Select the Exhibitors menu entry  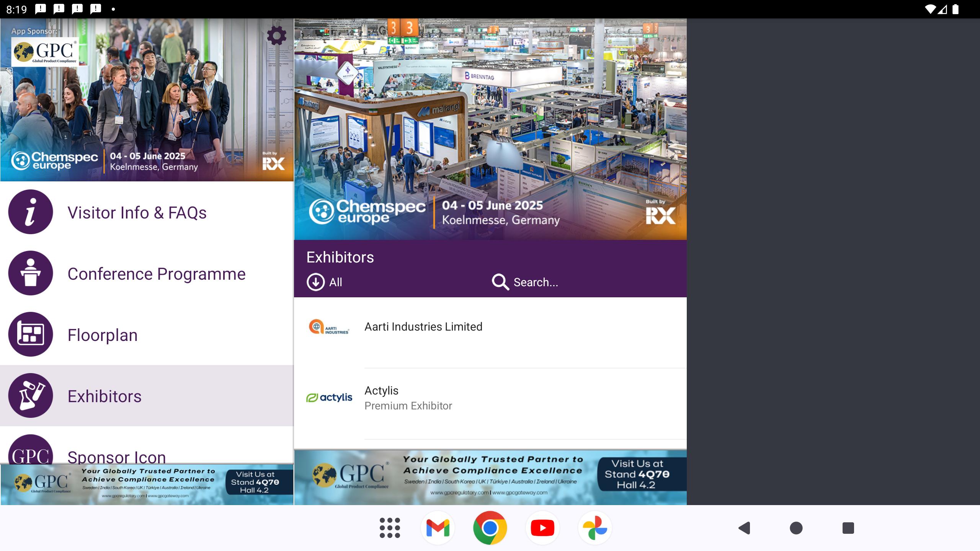[147, 396]
